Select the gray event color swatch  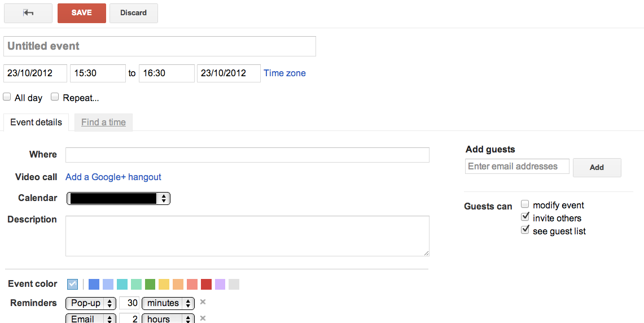coord(234,284)
